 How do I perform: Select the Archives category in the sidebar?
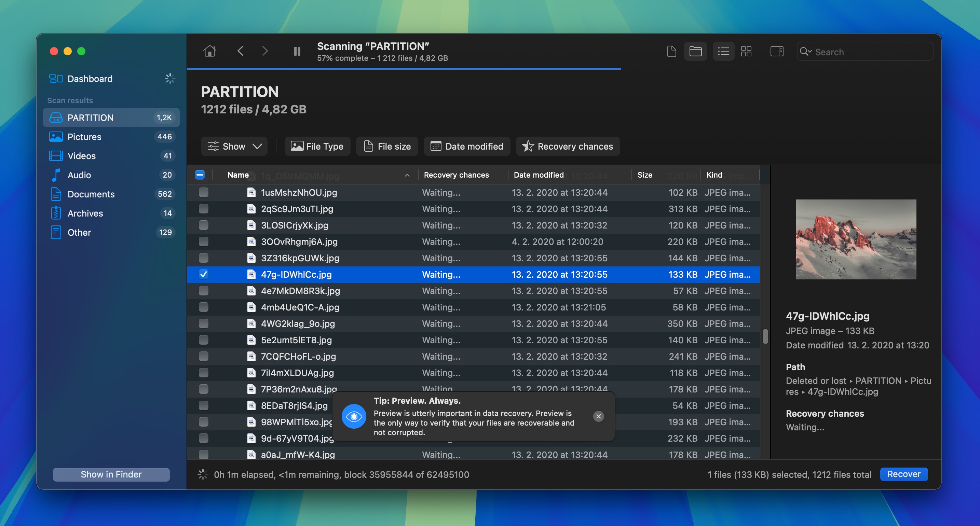(85, 213)
